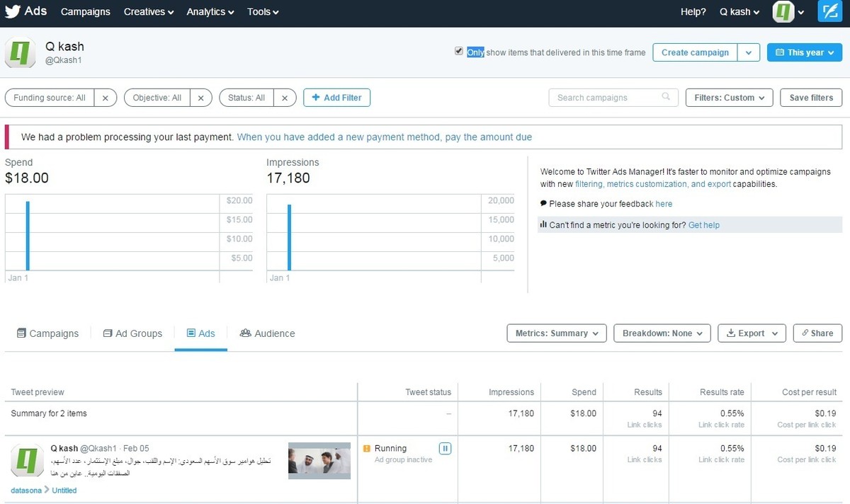Remove the Funding source filter
The image size is (850, 504).
coord(105,98)
